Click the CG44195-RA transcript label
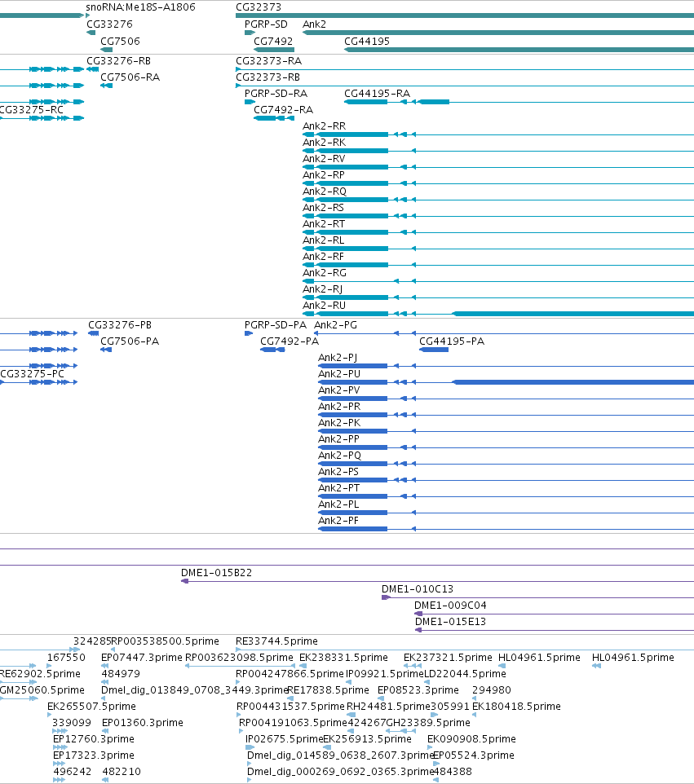The image size is (694, 784). pos(378,94)
